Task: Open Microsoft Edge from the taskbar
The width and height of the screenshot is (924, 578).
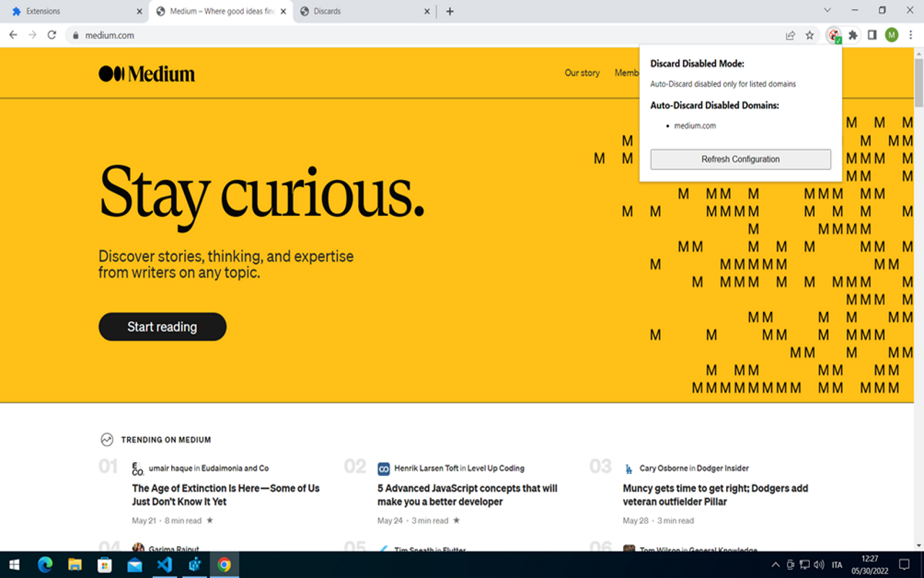Action: pyautogui.click(x=45, y=564)
